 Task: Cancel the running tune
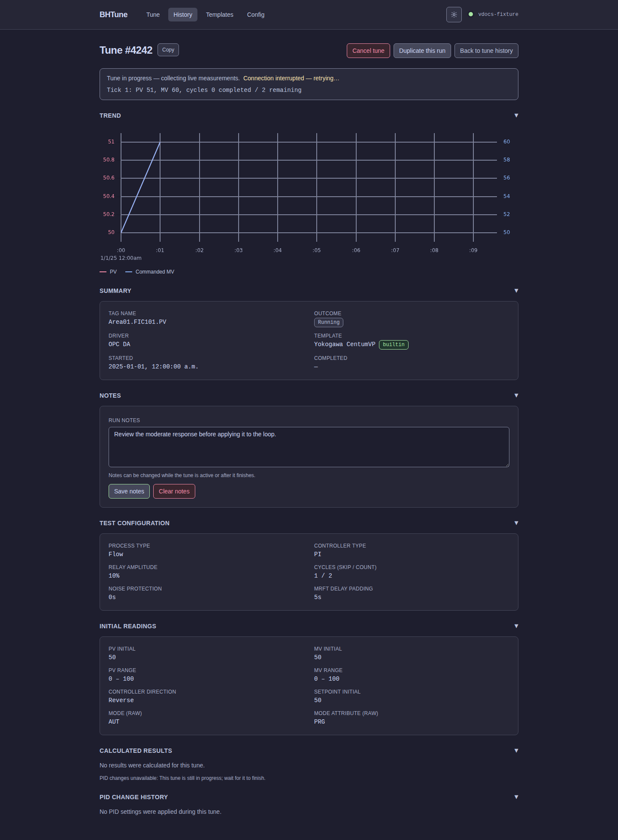[368, 51]
